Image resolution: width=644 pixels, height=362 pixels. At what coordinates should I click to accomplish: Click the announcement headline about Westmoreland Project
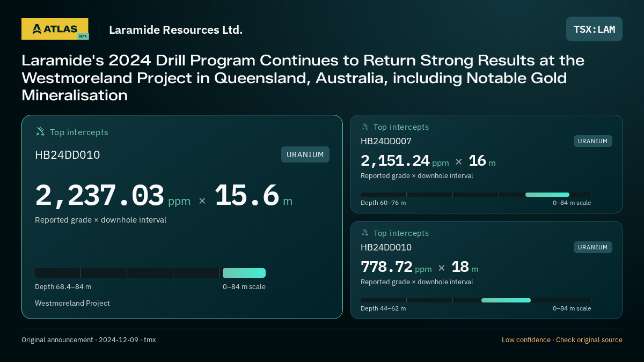click(x=303, y=78)
